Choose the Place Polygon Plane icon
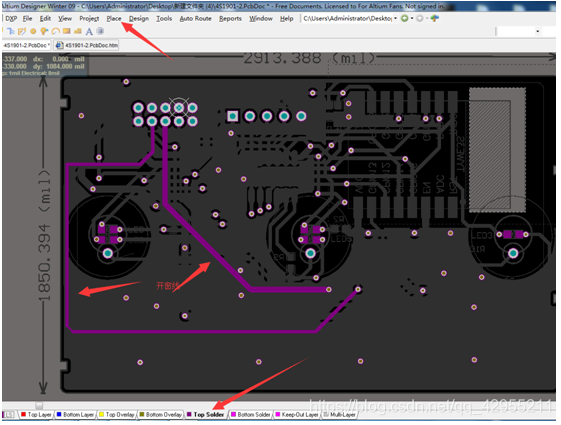Image resolution: width=561 pixels, height=425 pixels. (78, 31)
